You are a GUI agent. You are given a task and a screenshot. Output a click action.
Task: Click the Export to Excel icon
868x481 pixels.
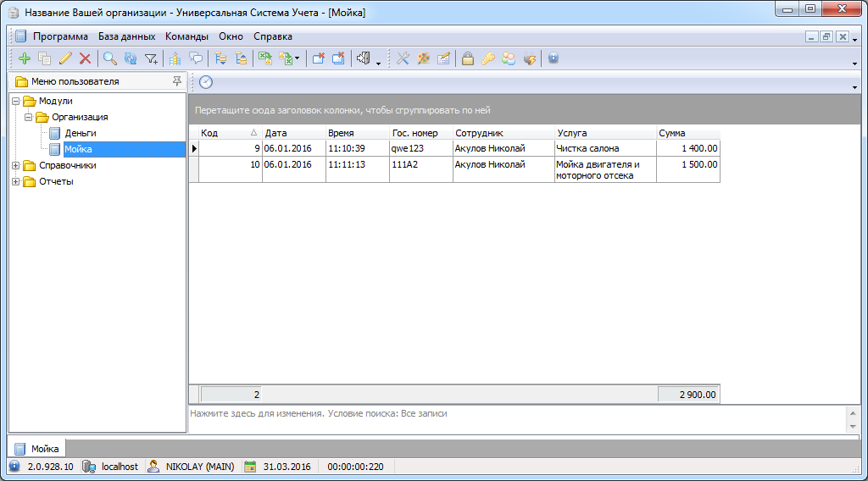pyautogui.click(x=265, y=58)
